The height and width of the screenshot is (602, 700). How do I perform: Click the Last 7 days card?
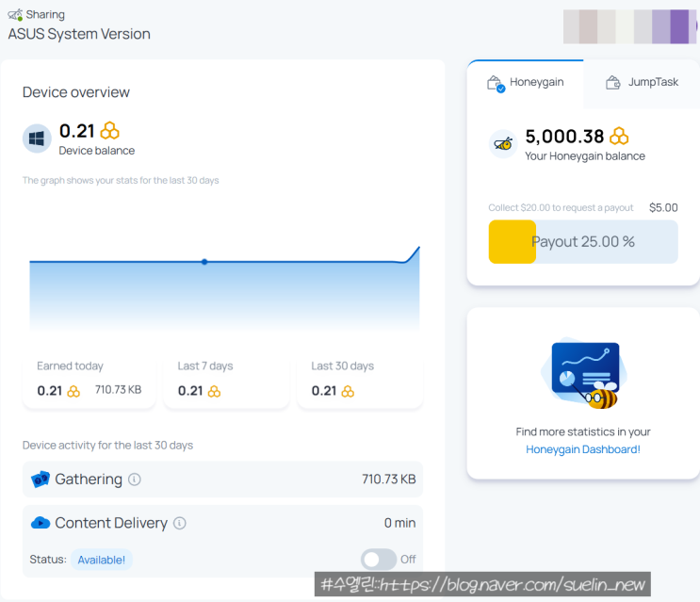(x=226, y=382)
